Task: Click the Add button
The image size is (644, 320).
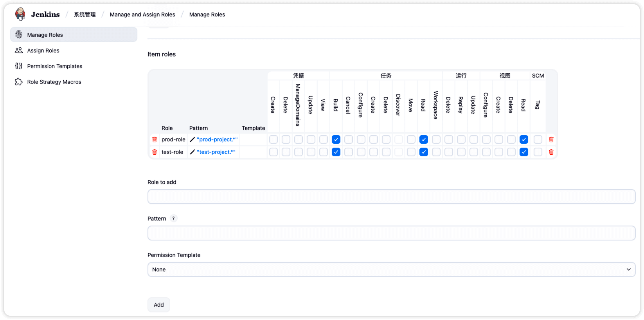Action: [159, 305]
